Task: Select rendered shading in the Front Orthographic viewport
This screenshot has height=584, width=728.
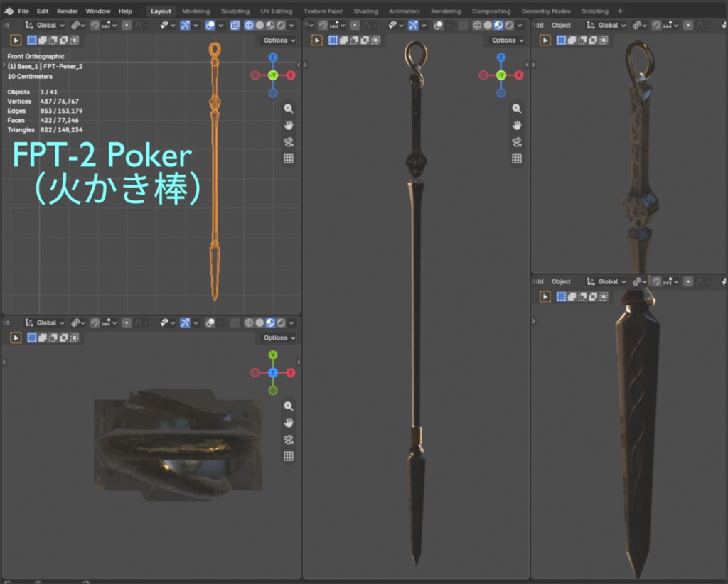Action: [x=281, y=26]
